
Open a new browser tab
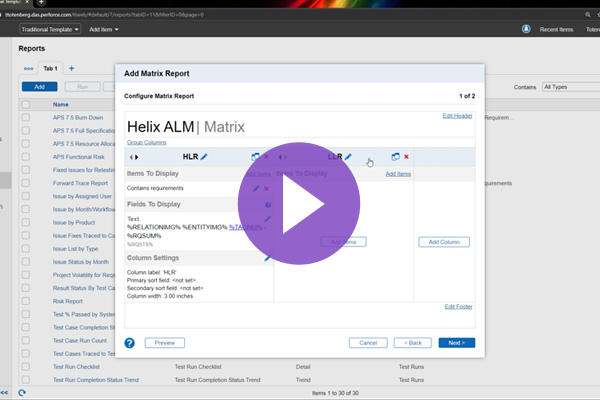(x=41, y=2)
